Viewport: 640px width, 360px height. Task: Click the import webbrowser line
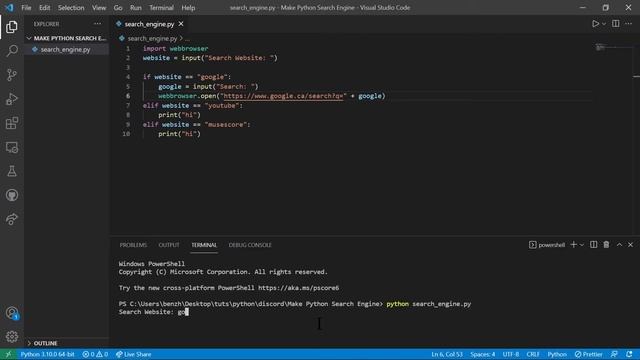pos(176,48)
